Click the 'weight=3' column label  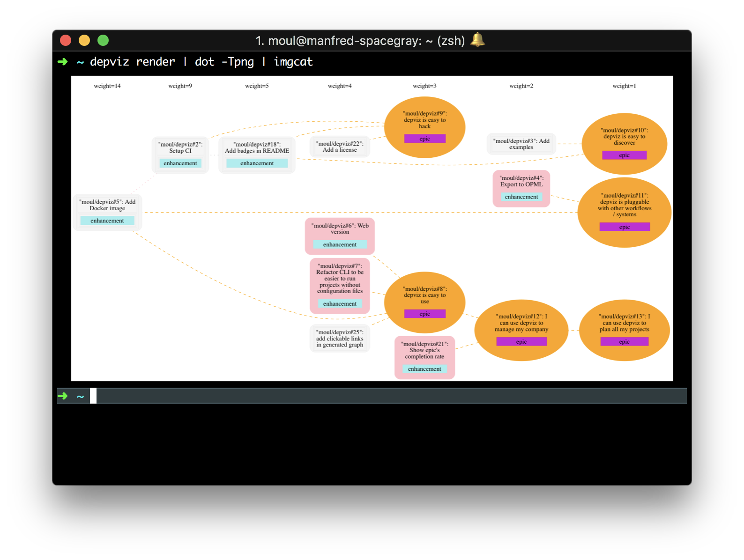point(424,86)
